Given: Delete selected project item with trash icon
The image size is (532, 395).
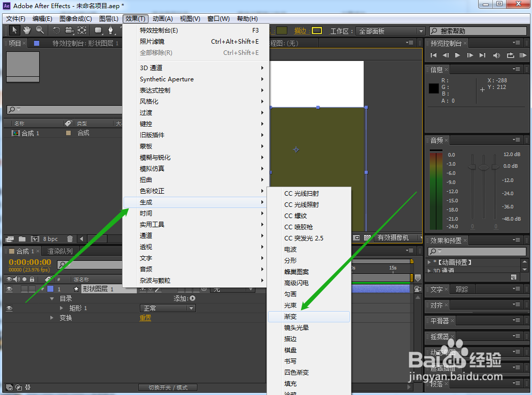Looking at the screenshot, I should [70, 239].
